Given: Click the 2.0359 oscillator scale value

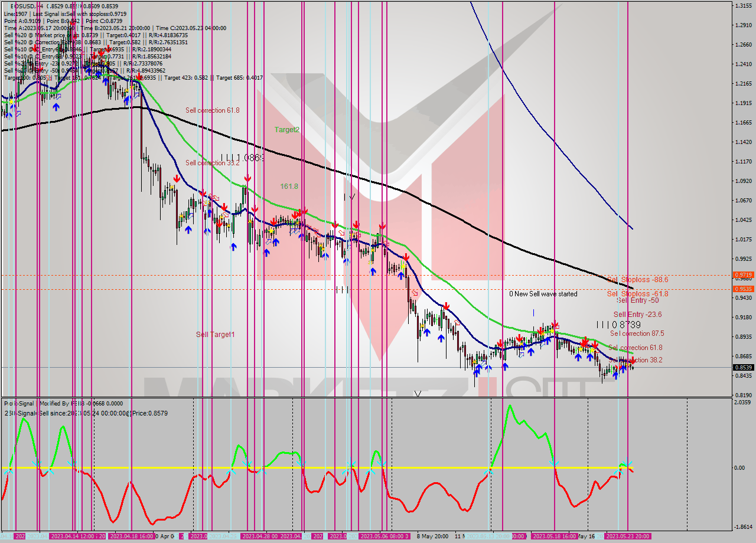Looking at the screenshot, I should click(x=743, y=402).
